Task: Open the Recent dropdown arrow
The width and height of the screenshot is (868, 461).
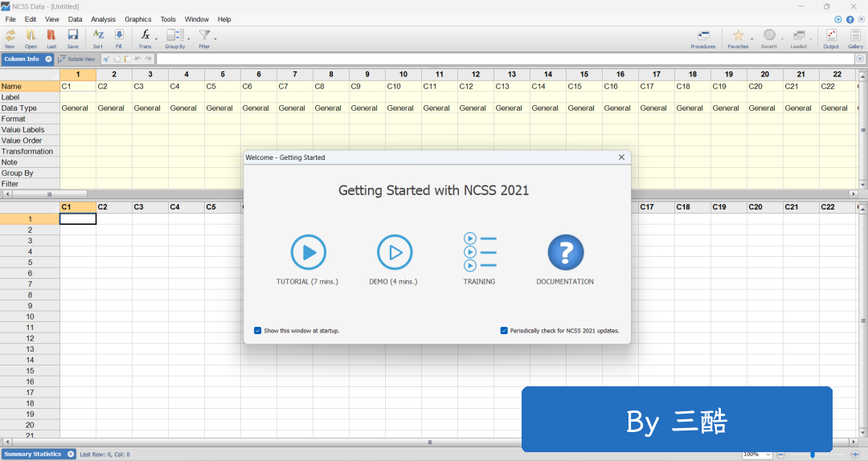Action: tap(782, 39)
